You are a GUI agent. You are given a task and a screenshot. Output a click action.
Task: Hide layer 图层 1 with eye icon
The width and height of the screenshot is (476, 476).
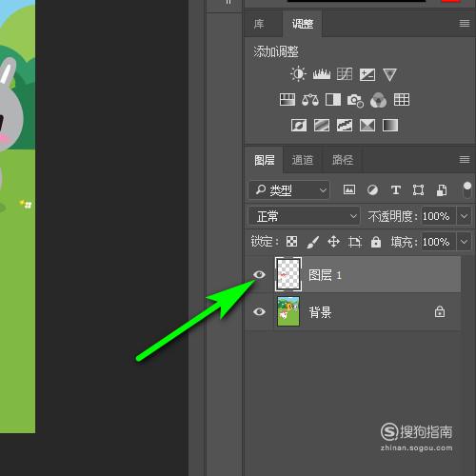click(259, 274)
